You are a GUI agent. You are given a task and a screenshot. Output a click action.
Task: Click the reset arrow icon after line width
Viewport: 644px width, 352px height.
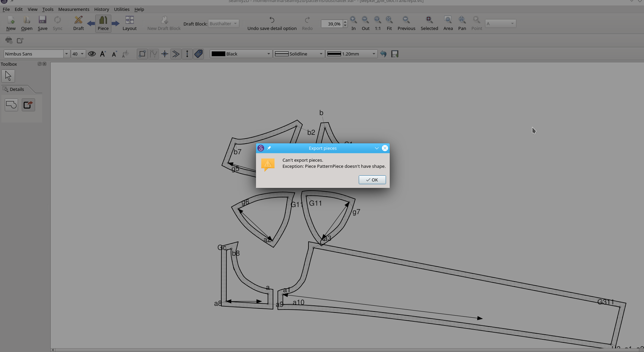click(383, 54)
